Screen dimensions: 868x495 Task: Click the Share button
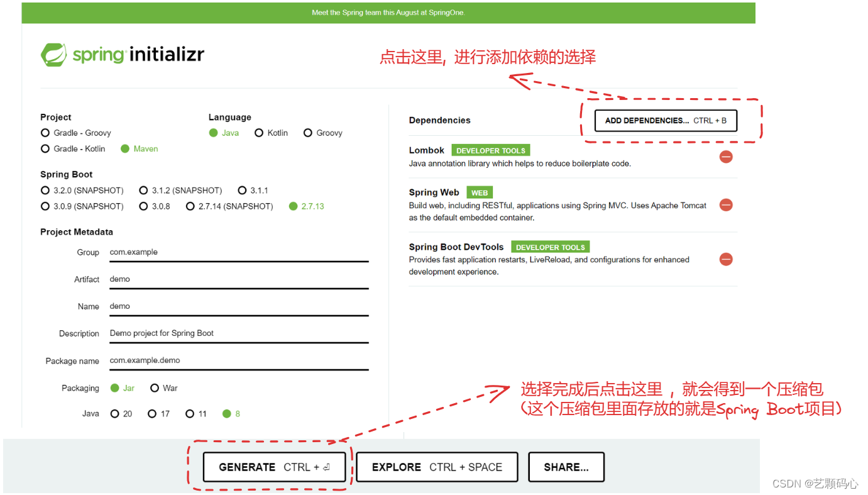(566, 467)
